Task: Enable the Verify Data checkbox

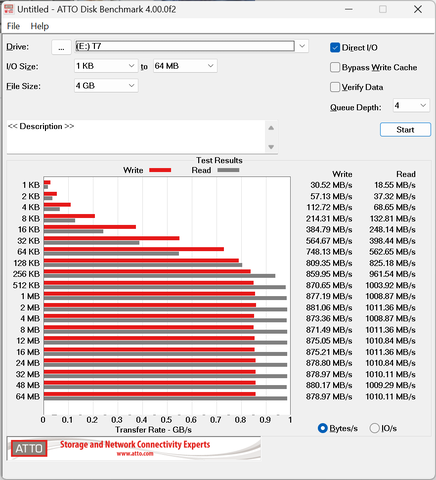Action: point(335,87)
